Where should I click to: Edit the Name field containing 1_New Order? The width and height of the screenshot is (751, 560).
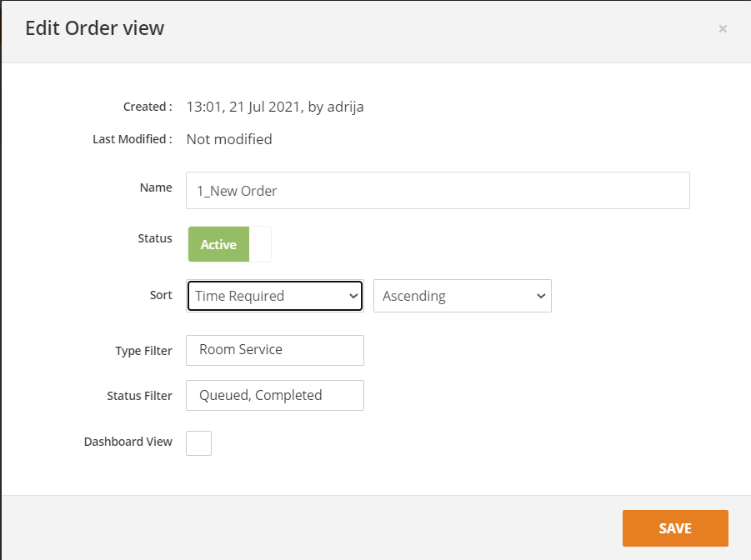coord(438,190)
